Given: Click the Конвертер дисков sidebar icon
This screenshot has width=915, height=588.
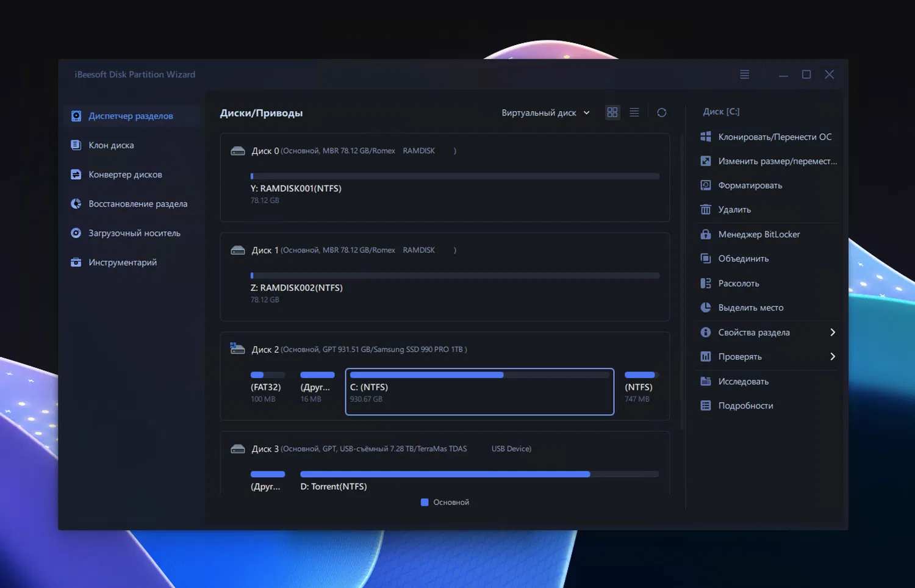Looking at the screenshot, I should pos(76,174).
